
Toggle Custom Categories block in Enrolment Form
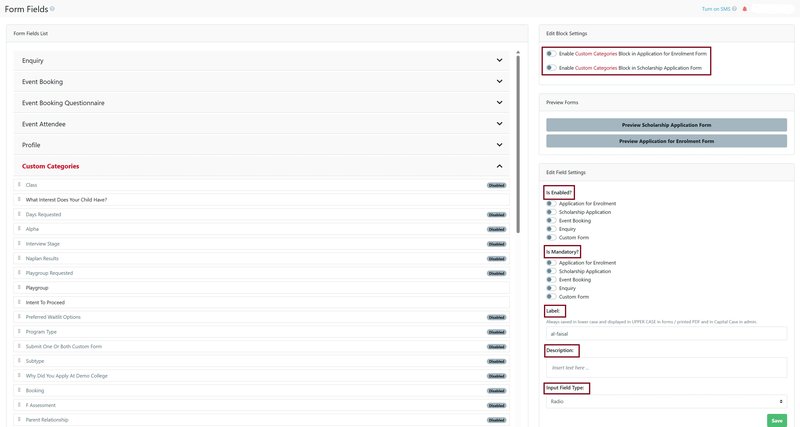click(551, 54)
